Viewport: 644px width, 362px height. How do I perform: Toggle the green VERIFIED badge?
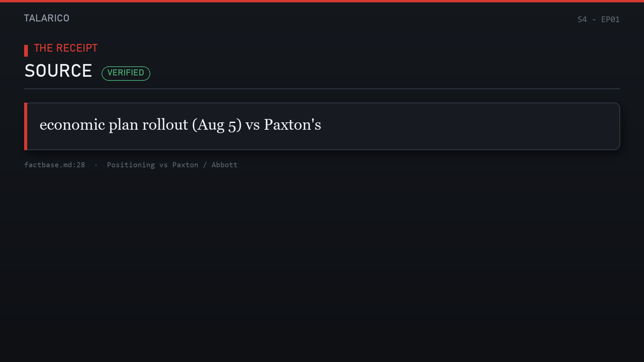(x=126, y=73)
